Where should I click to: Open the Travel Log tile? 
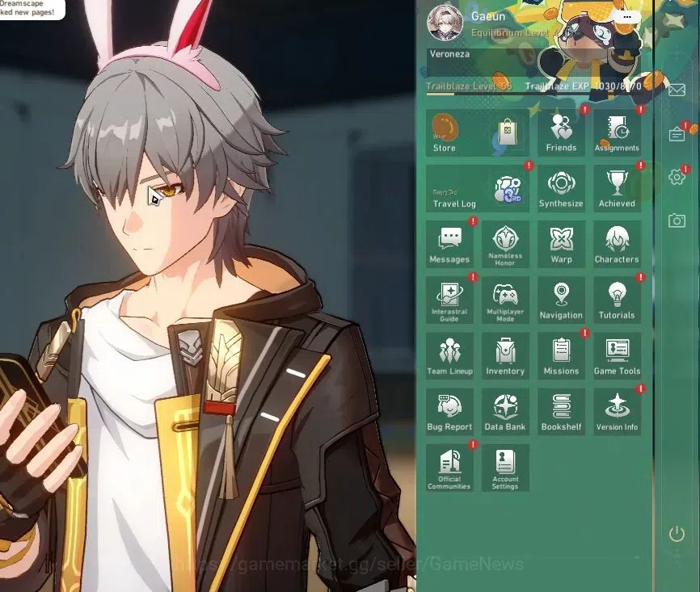[x=477, y=188]
